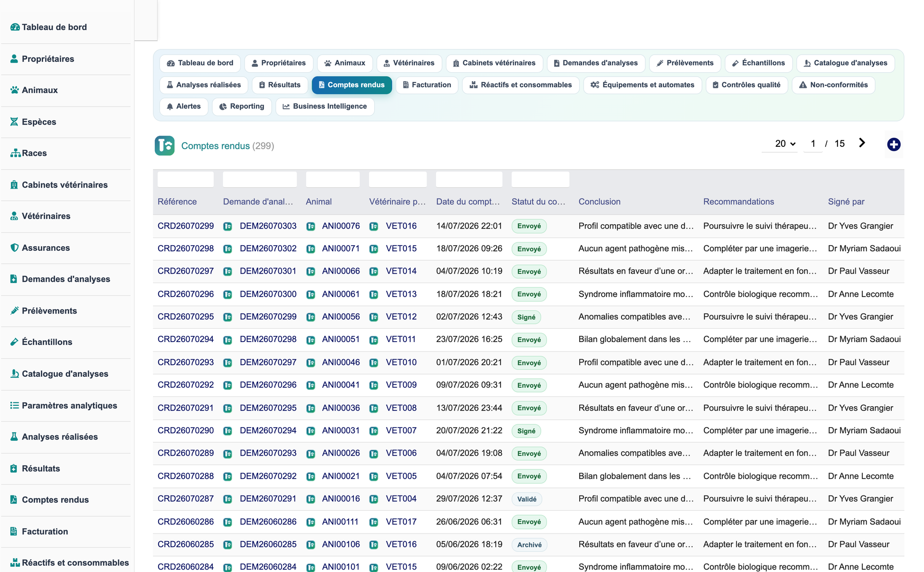This screenshot has width=924, height=572.
Task: Switch to the Résultats tab
Action: click(x=280, y=85)
